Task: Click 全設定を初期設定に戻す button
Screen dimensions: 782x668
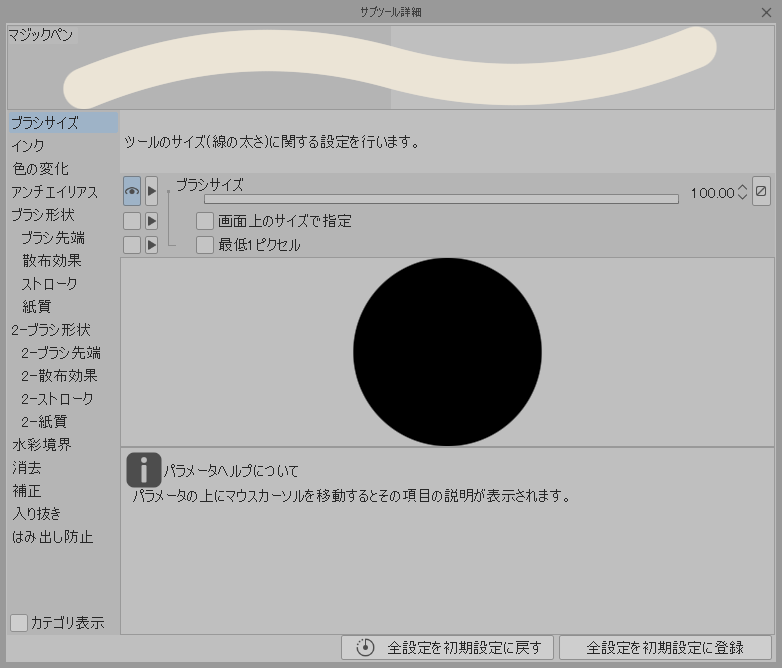Action: click(x=447, y=648)
